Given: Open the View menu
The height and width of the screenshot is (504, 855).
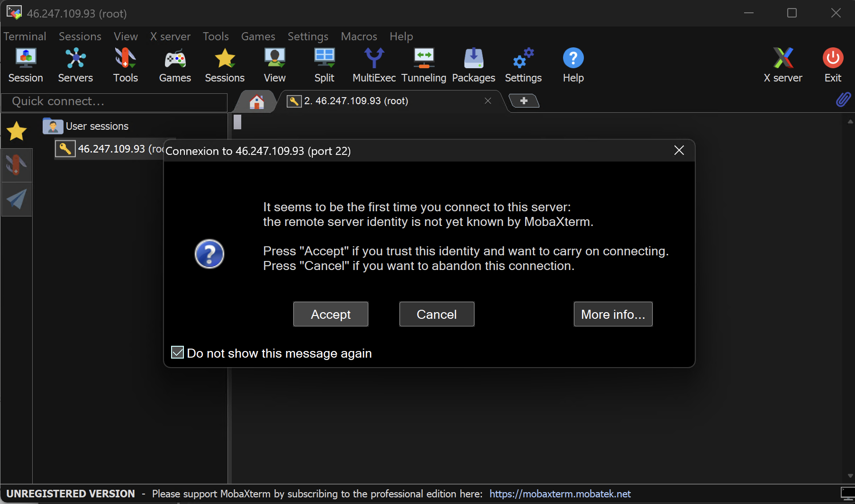Looking at the screenshot, I should pyautogui.click(x=126, y=36).
